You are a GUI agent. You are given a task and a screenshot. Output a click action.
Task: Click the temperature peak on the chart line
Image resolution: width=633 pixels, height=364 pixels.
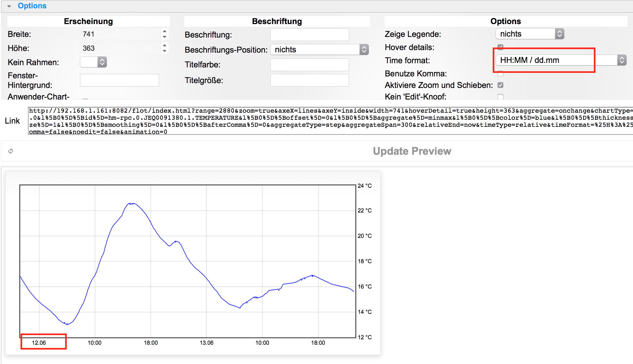click(x=131, y=203)
